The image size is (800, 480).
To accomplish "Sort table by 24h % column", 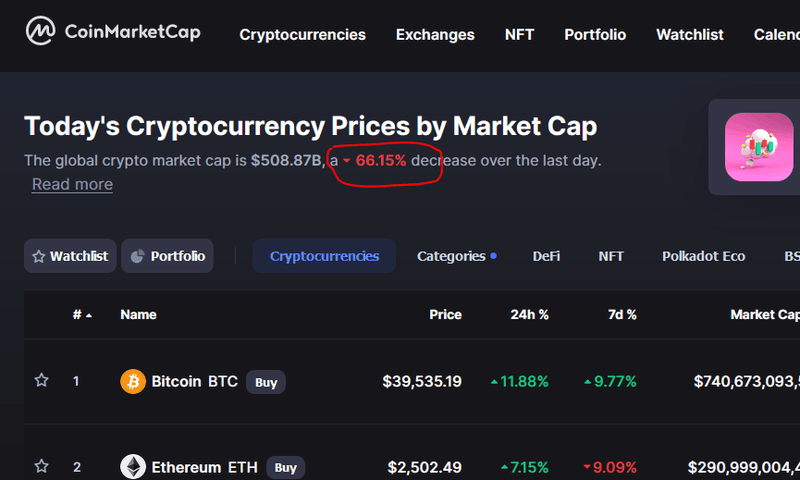I will 529,314.
